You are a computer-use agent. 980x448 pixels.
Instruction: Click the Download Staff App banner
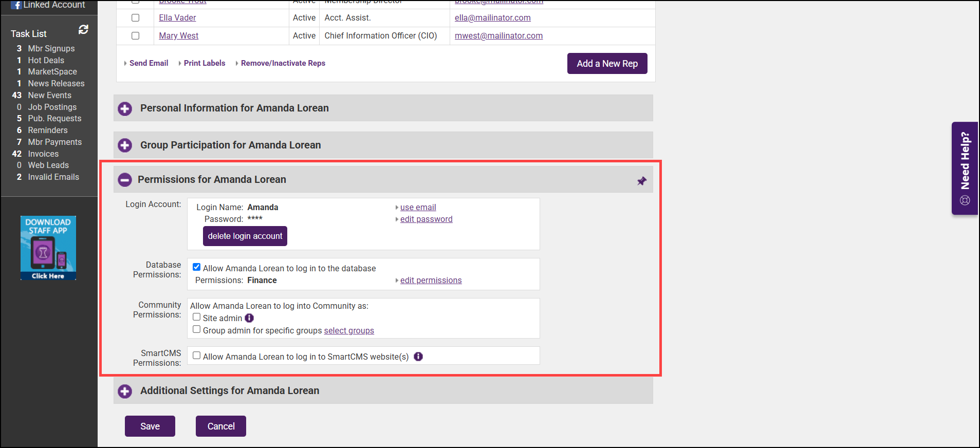[48, 248]
